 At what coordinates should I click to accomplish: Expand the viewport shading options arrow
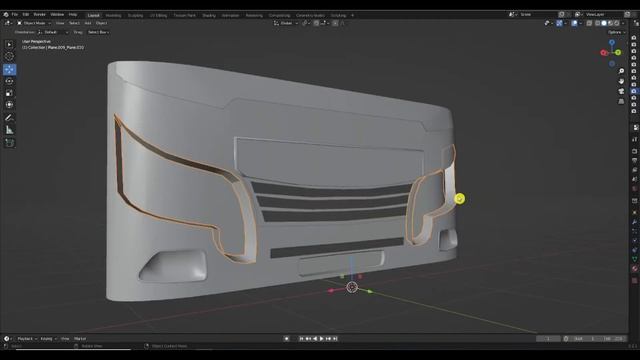[x=623, y=23]
